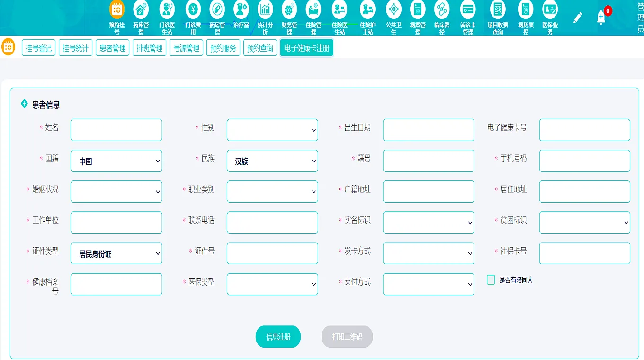Switch to the 预约服务 tab
This screenshot has width=644, height=360.
click(223, 48)
